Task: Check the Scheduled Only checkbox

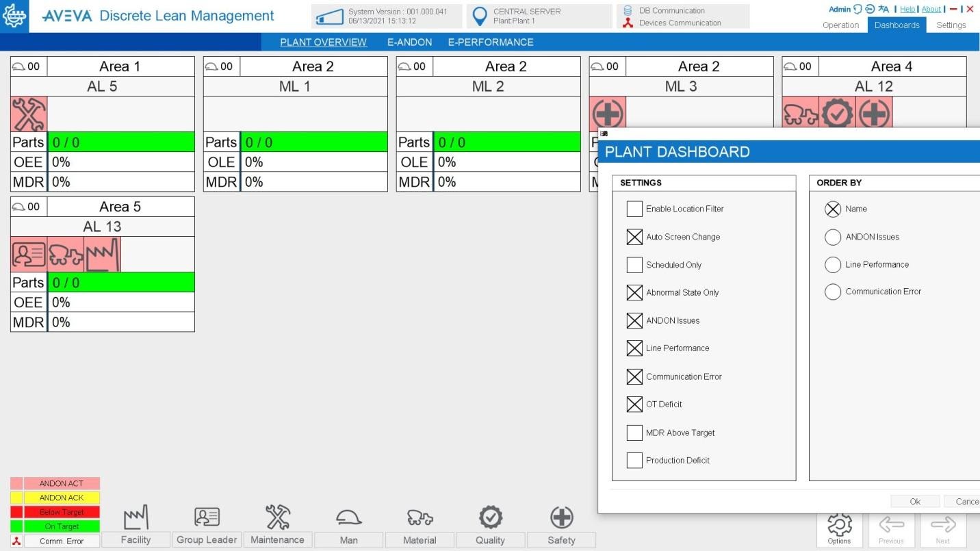Action: point(634,265)
